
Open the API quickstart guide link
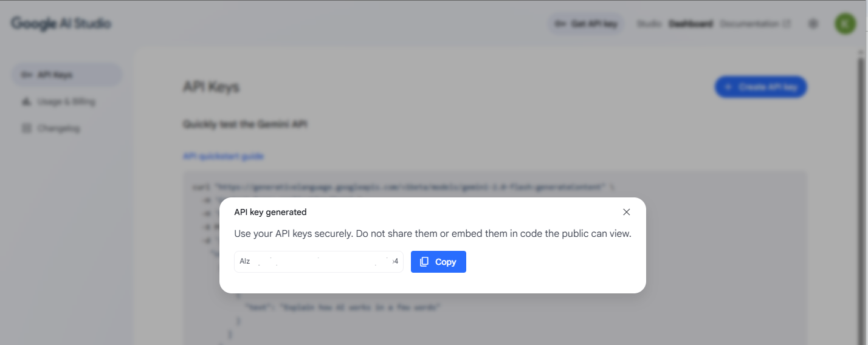click(x=223, y=156)
